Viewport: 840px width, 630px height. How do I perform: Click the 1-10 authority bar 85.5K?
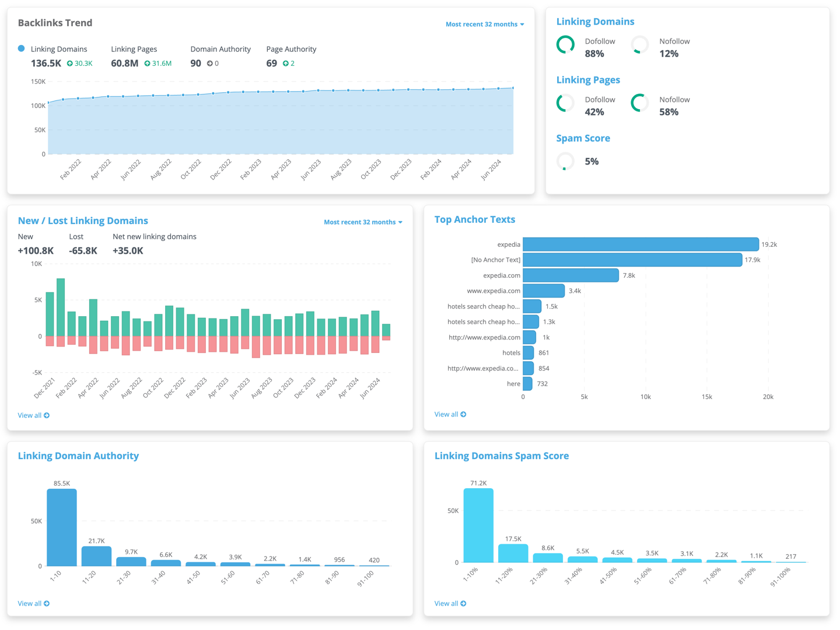coord(62,527)
